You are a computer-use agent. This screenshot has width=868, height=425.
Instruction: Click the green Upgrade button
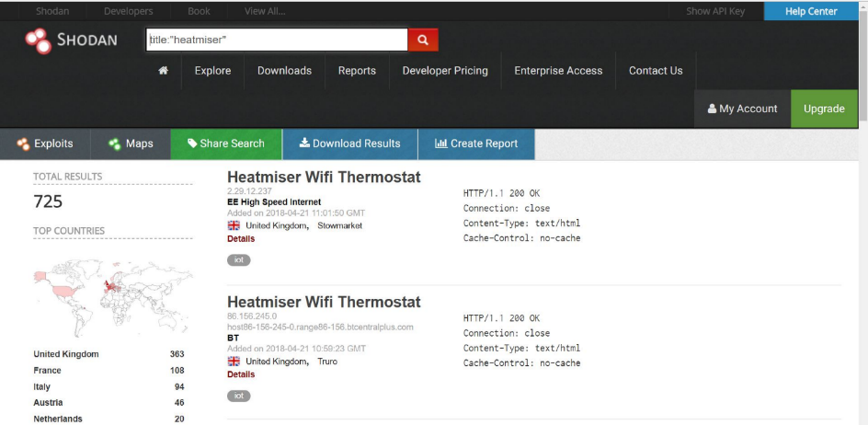(x=823, y=109)
